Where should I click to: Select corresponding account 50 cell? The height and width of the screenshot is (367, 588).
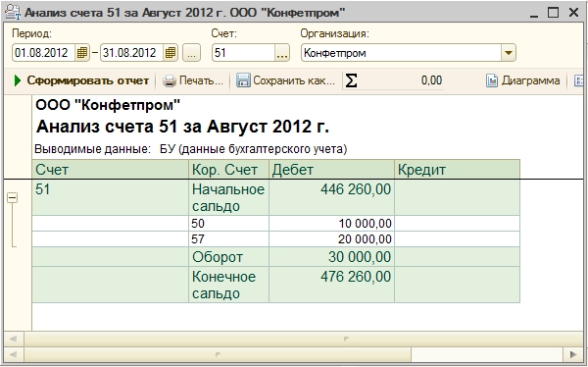tap(228, 224)
